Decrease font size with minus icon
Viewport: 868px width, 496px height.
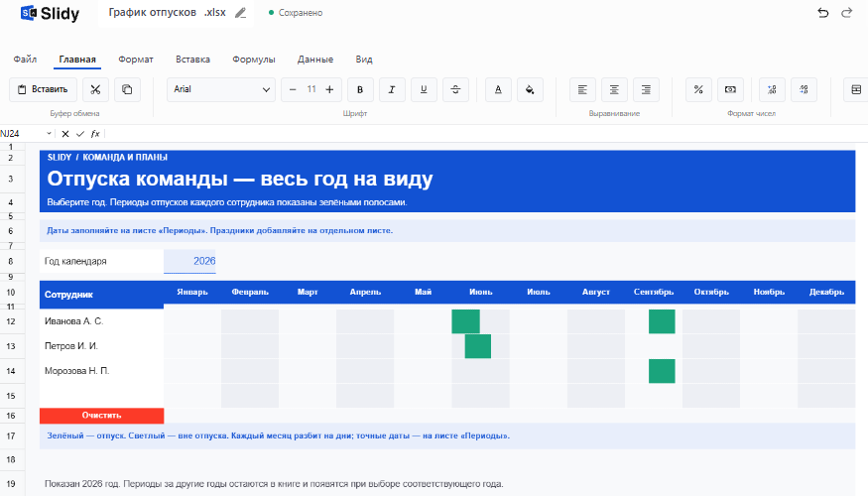(293, 89)
